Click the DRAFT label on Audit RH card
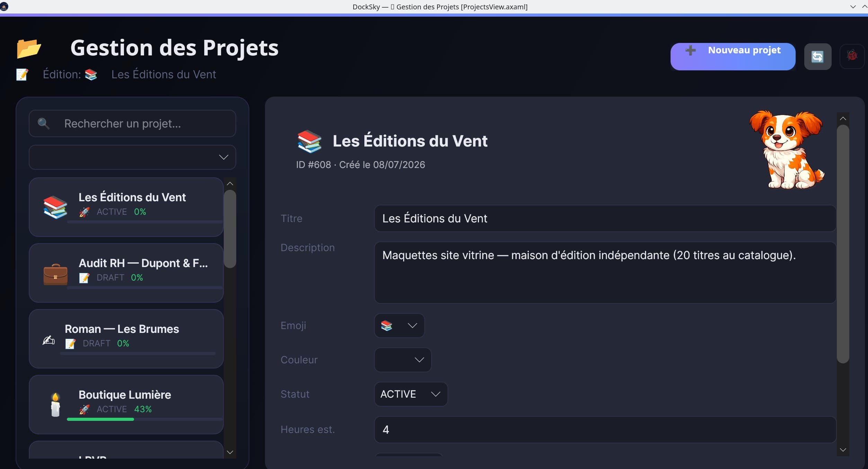This screenshot has height=469, width=868. tap(110, 278)
